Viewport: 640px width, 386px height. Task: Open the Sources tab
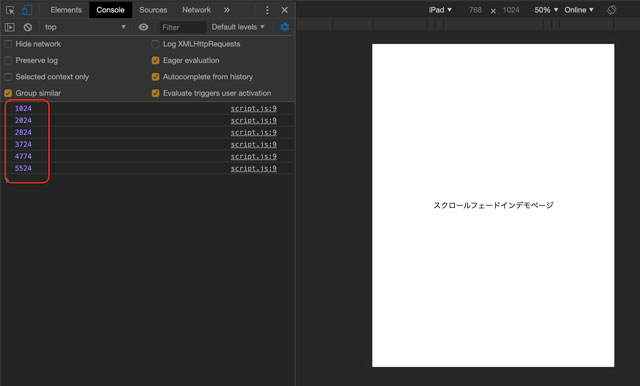pos(153,10)
